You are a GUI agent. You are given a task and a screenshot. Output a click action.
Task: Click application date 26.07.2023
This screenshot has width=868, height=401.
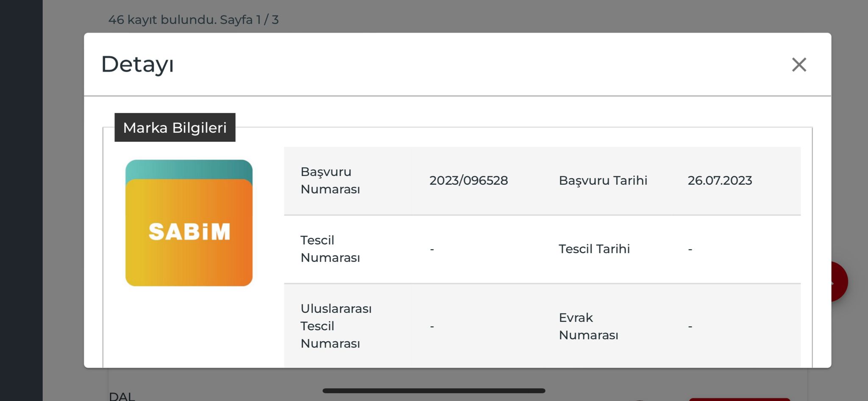[720, 181]
